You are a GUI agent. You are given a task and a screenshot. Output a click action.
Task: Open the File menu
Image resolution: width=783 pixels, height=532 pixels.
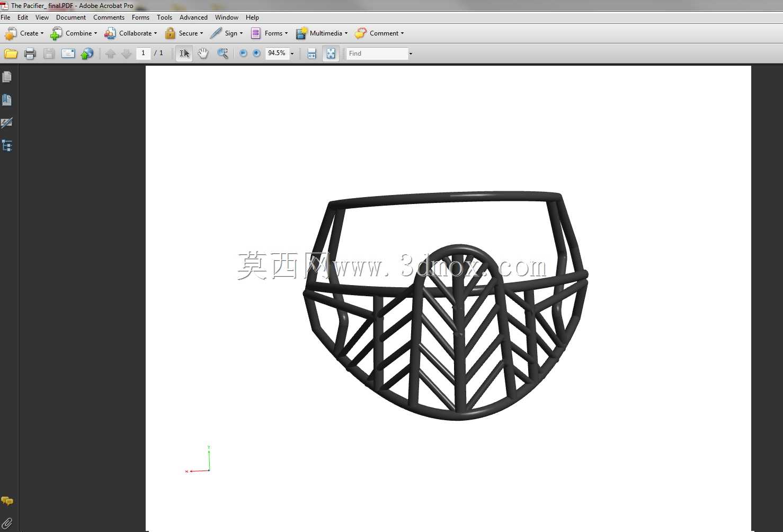point(6,17)
